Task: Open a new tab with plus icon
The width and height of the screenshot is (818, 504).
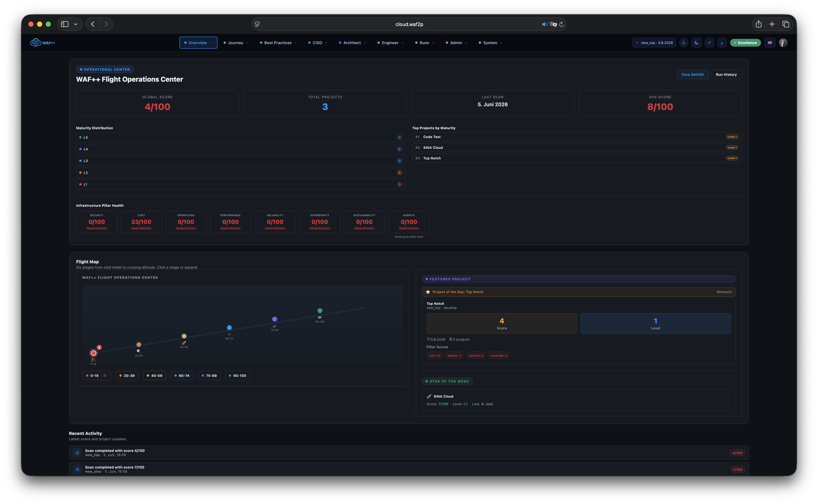Action: tap(772, 24)
